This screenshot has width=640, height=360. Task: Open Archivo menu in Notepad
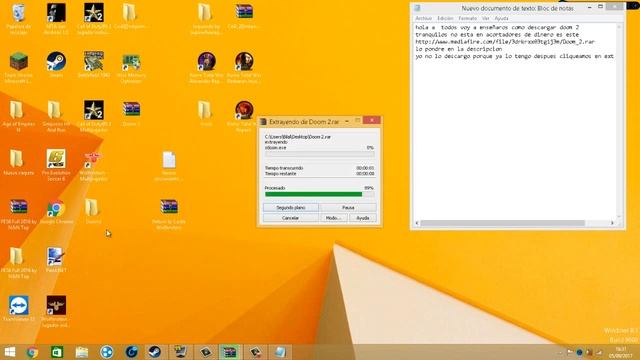(x=423, y=18)
